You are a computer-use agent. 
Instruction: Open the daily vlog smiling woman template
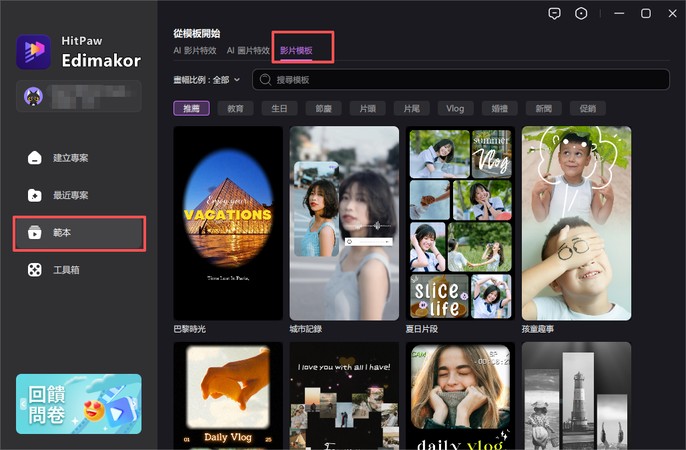pyautogui.click(x=460, y=396)
